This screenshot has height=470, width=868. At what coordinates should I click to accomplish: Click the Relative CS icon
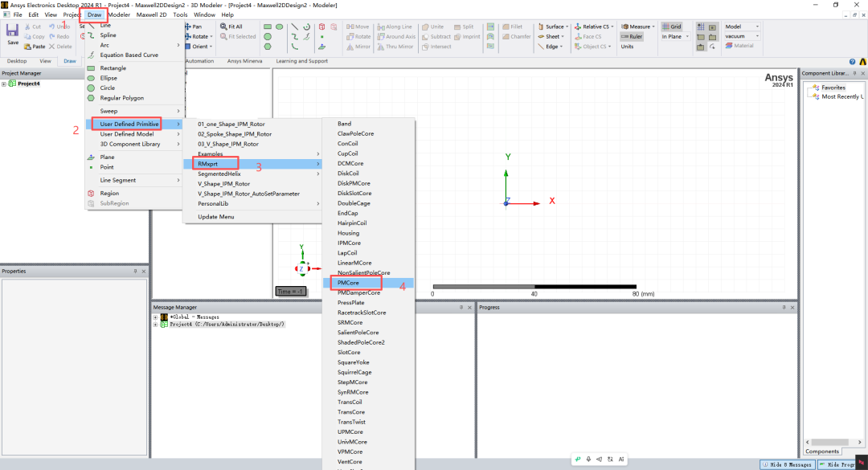(x=578, y=27)
